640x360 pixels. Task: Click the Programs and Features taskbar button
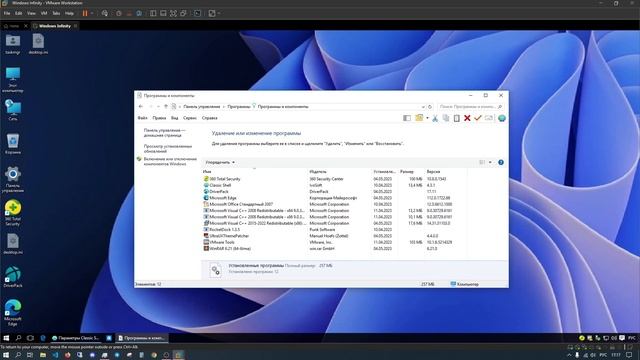point(142,338)
